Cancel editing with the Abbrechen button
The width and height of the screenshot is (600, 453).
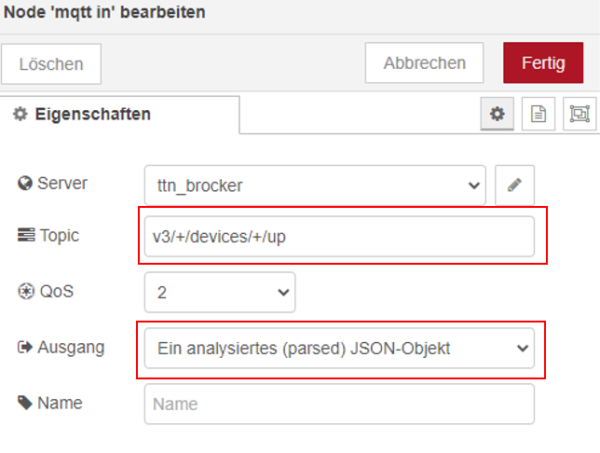click(x=424, y=63)
